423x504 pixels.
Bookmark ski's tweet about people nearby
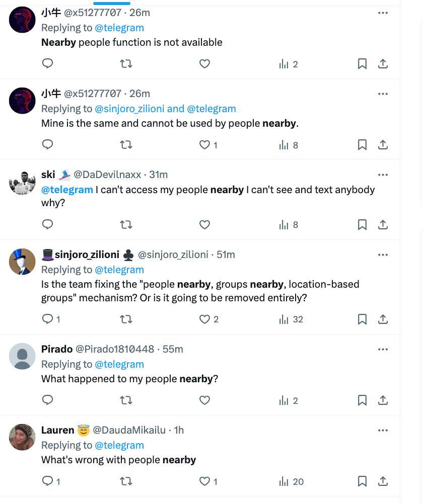point(362,225)
